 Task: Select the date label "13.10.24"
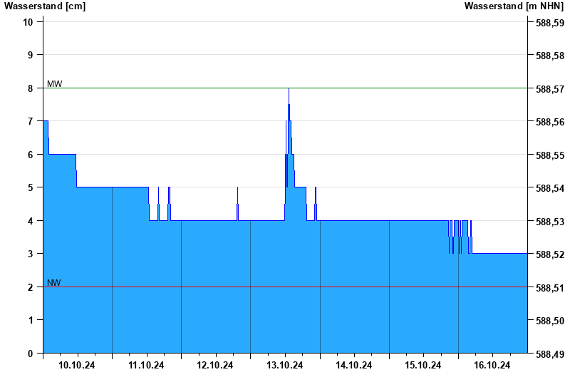click(284, 365)
